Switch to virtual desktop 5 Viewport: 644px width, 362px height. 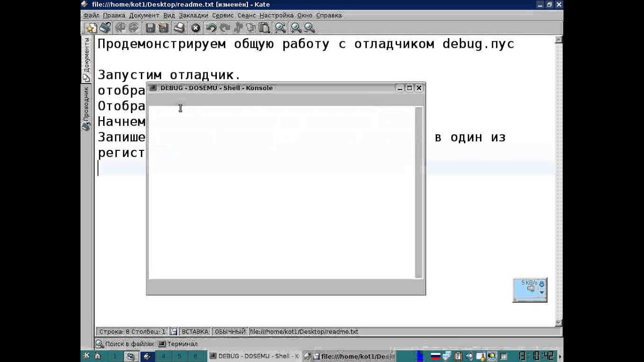(180, 356)
